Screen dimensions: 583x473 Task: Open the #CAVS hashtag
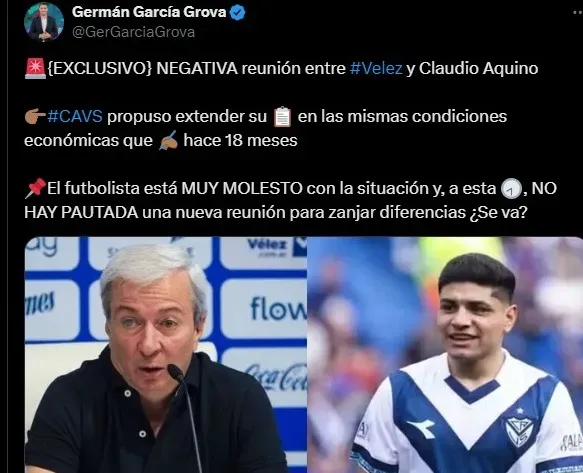75,116
